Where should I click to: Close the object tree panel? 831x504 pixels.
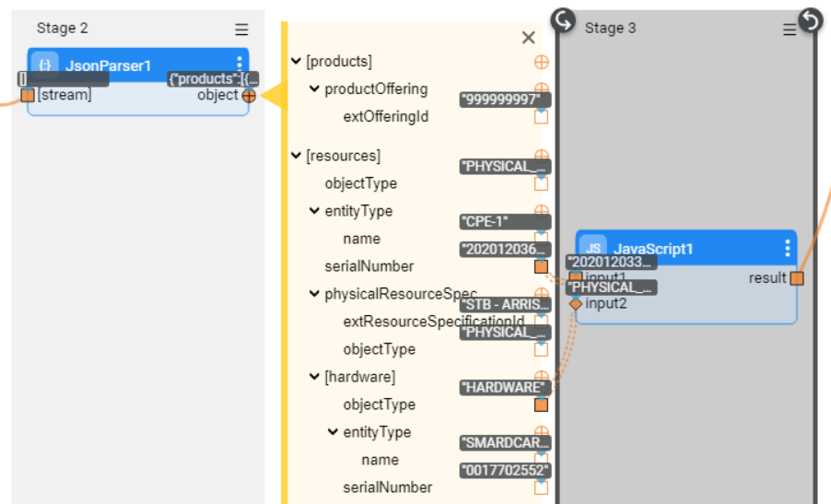pos(528,38)
